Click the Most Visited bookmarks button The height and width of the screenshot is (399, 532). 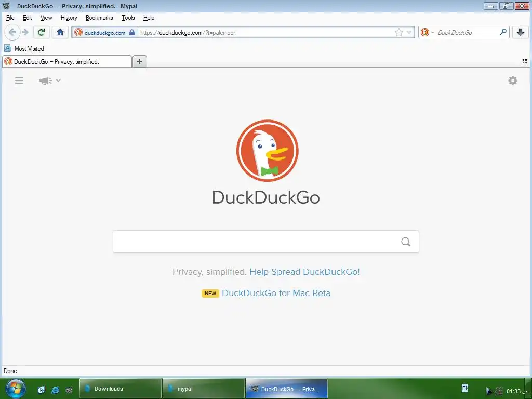(x=24, y=48)
